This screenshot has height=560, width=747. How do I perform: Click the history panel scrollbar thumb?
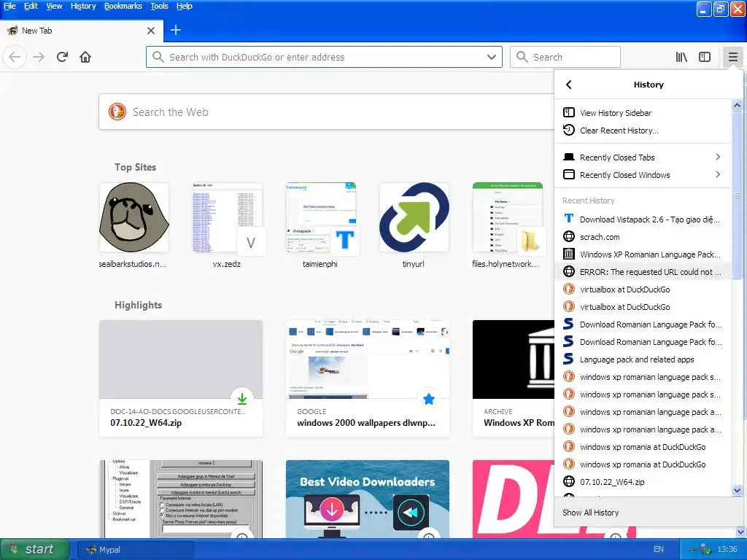coord(737,195)
